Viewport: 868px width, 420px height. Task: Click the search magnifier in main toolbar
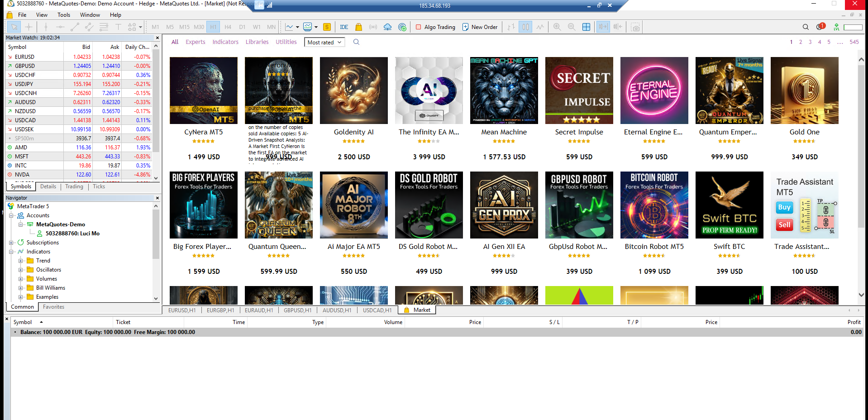pyautogui.click(x=806, y=27)
